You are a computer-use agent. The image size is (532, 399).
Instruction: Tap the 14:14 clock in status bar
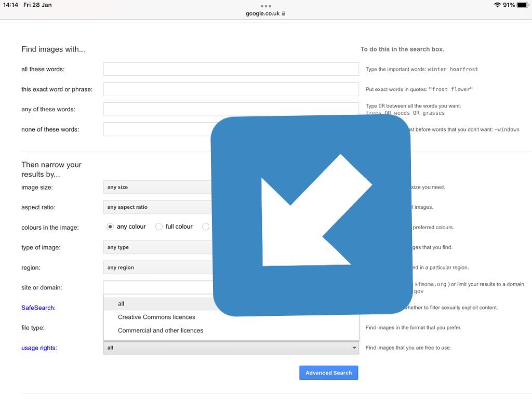pyautogui.click(x=10, y=5)
